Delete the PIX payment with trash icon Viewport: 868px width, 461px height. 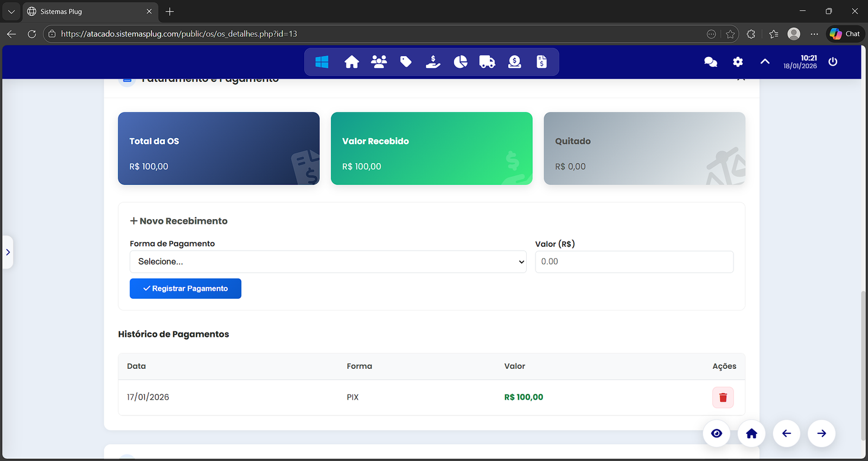pyautogui.click(x=723, y=398)
